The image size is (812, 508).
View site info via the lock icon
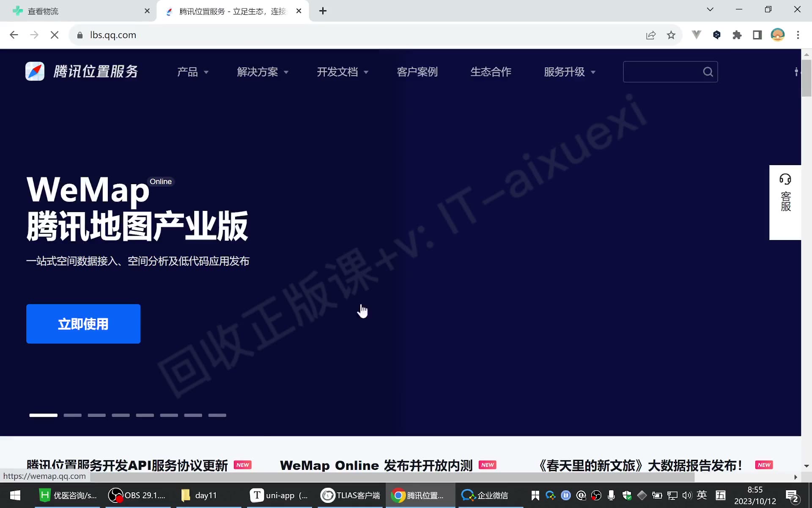click(x=80, y=35)
